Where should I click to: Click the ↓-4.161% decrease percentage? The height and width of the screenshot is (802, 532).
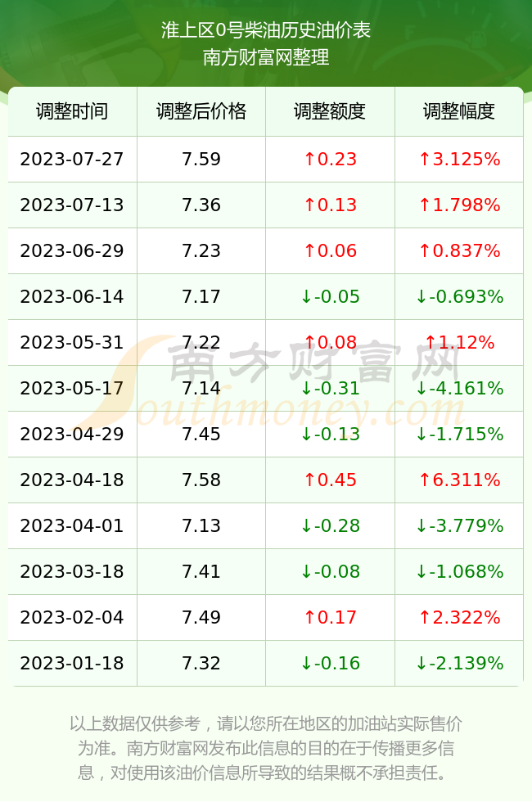pyautogui.click(x=459, y=388)
